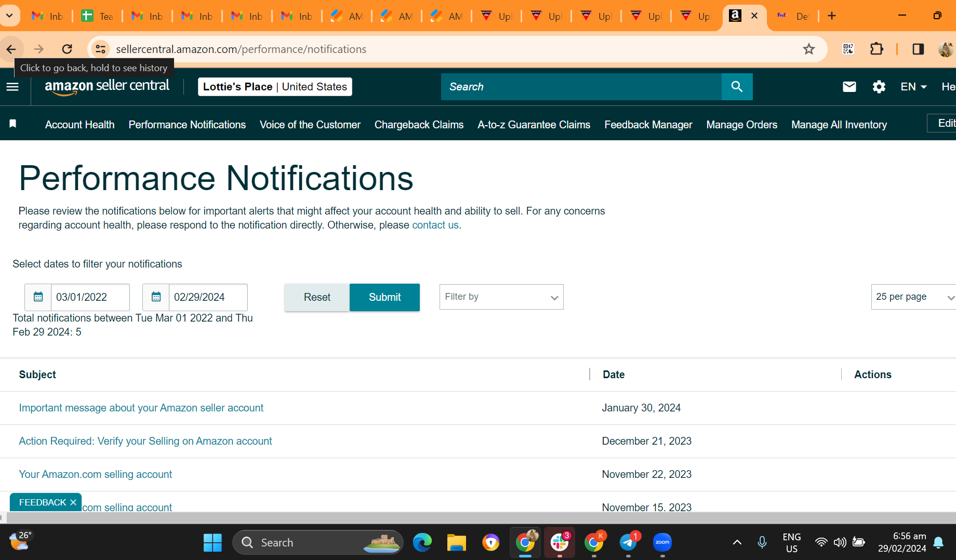This screenshot has height=560, width=956.
Task: Open the settings gear in Seller Central
Action: (879, 87)
